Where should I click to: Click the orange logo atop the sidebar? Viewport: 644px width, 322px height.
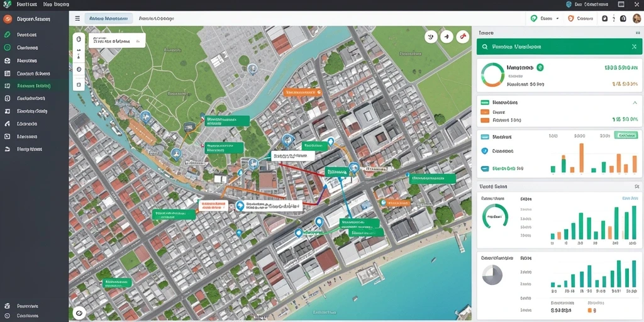[x=7, y=19]
